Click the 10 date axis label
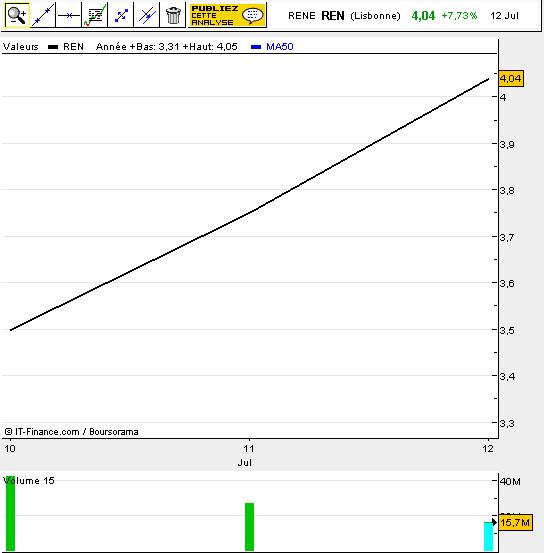 (x=10, y=449)
